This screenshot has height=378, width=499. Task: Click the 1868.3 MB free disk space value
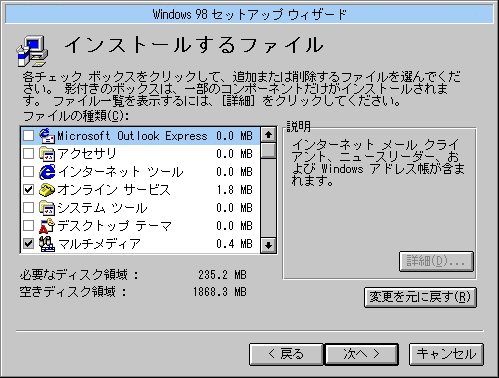(x=219, y=292)
